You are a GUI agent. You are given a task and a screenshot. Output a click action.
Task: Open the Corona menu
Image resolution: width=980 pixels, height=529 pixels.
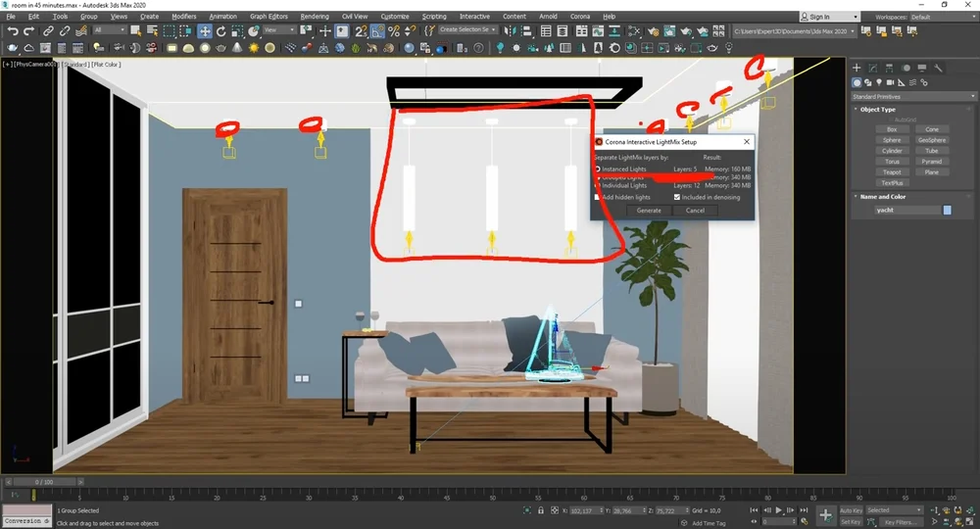pyautogui.click(x=580, y=17)
